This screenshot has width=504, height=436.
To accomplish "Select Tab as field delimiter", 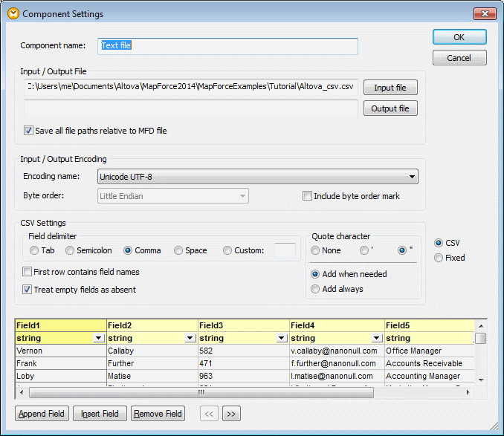I will pos(33,250).
